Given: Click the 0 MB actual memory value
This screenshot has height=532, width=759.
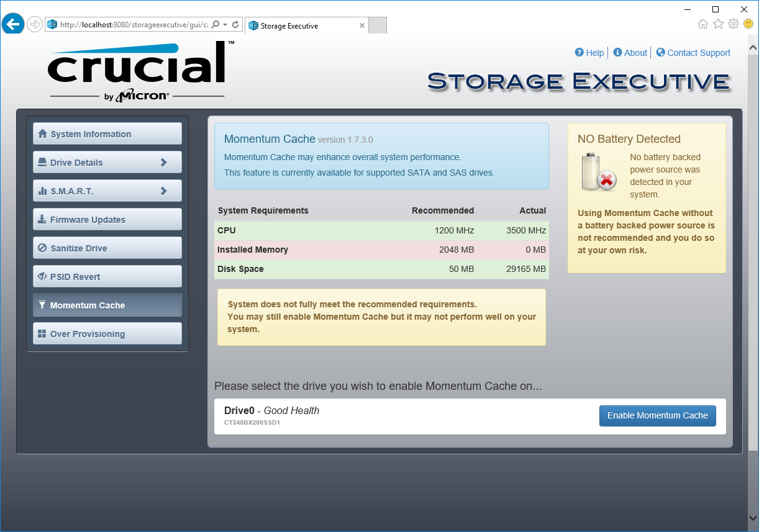Looking at the screenshot, I should click(x=536, y=250).
